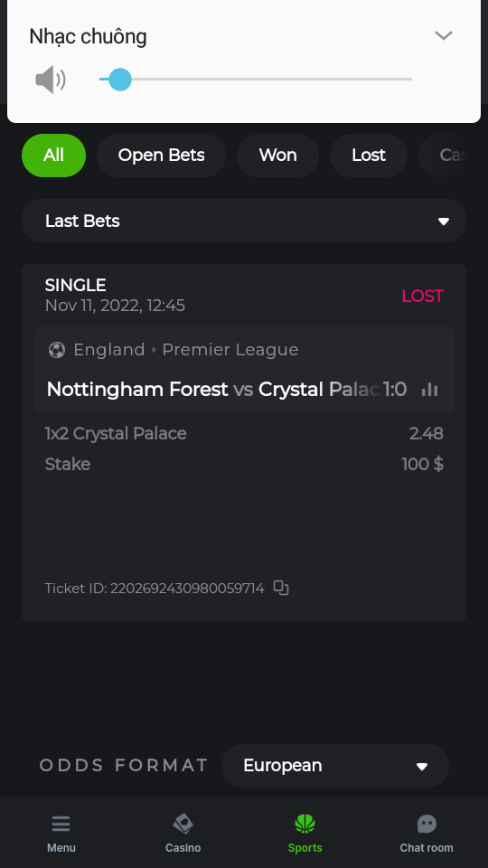Viewport: 488px width, 868px height.
Task: Click the LOST status label
Action: click(x=423, y=297)
